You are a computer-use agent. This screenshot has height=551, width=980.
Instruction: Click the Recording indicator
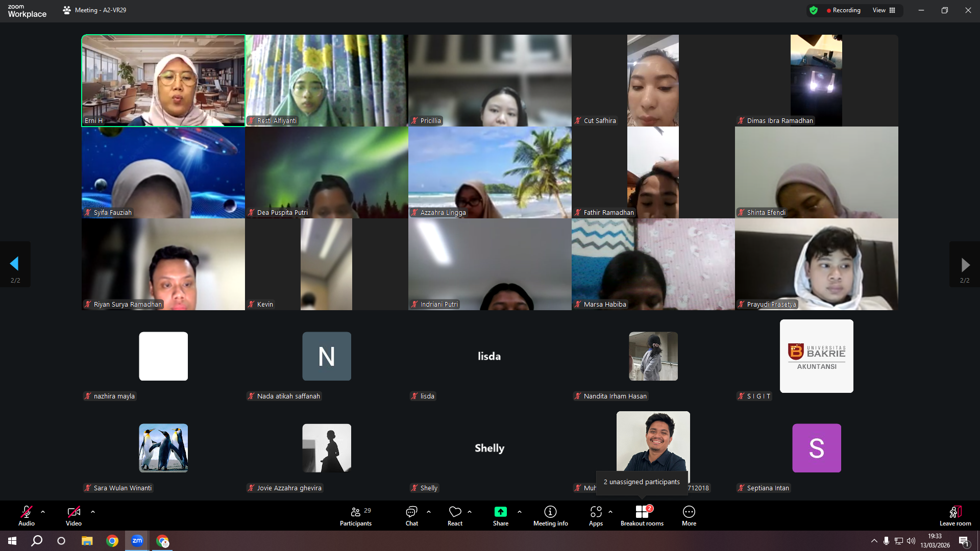844,10
